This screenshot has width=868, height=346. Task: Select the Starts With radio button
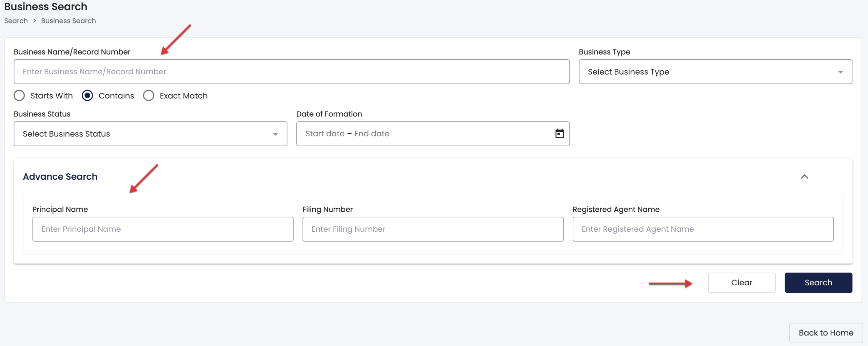pyautogui.click(x=19, y=96)
